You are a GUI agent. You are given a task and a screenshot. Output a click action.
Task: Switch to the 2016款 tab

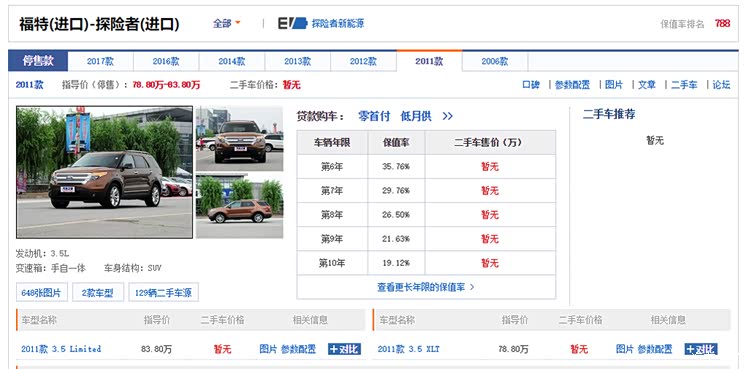pos(166,61)
